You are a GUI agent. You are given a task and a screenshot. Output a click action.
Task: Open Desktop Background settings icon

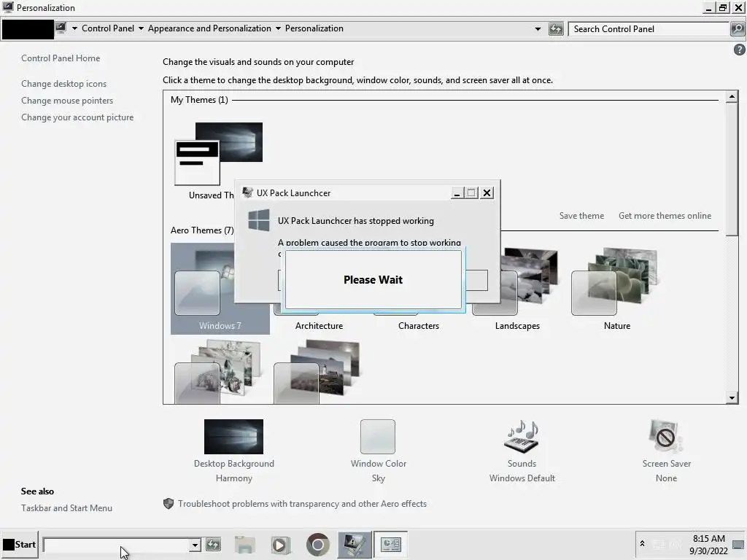click(233, 437)
